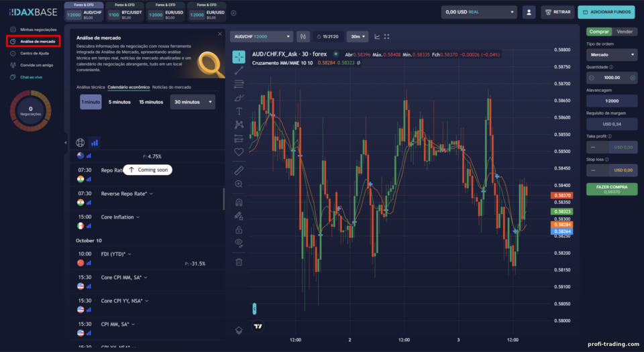
Task: Open the 30m chart timeframe dropdown
Action: tap(358, 36)
